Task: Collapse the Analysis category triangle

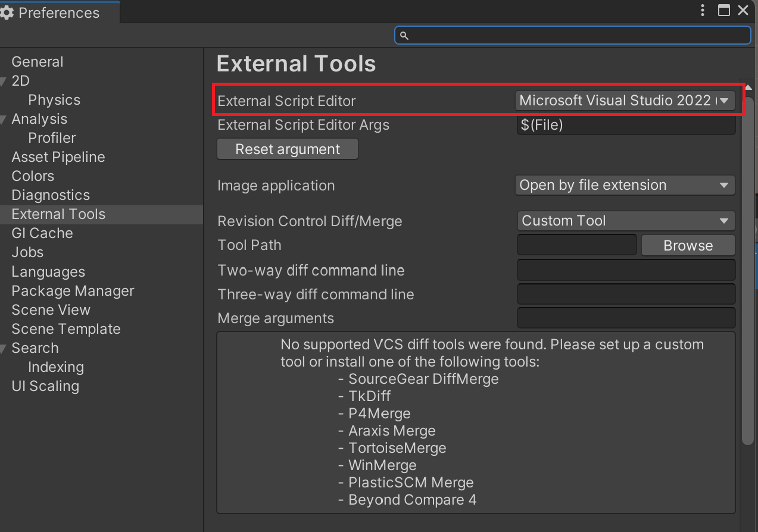Action: 4,119
